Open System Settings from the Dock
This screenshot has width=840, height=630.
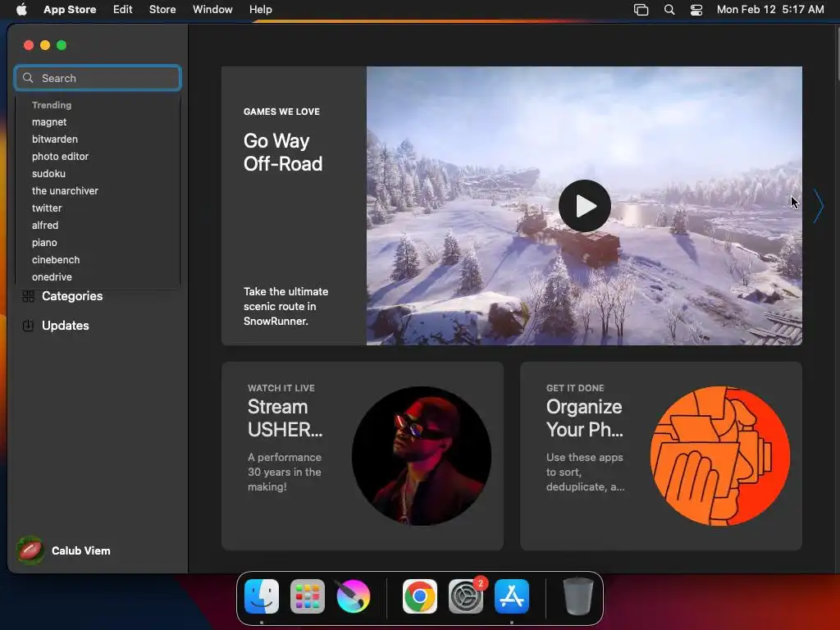(x=466, y=596)
